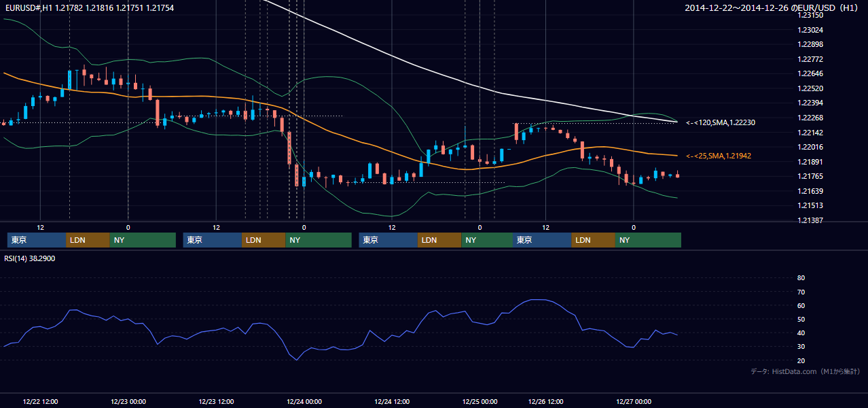Select RSI scale level 60

pyautogui.click(x=801, y=305)
